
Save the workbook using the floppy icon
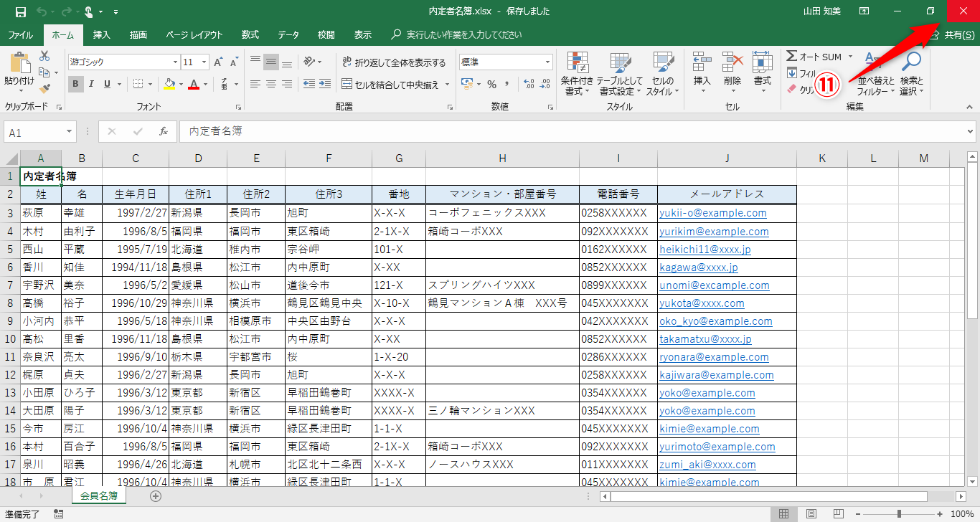click(x=20, y=12)
